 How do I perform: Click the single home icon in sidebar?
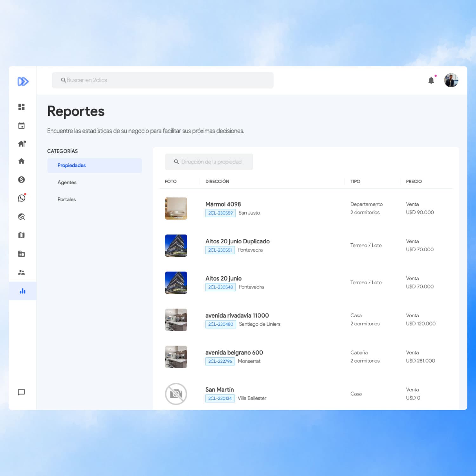pos(22,161)
